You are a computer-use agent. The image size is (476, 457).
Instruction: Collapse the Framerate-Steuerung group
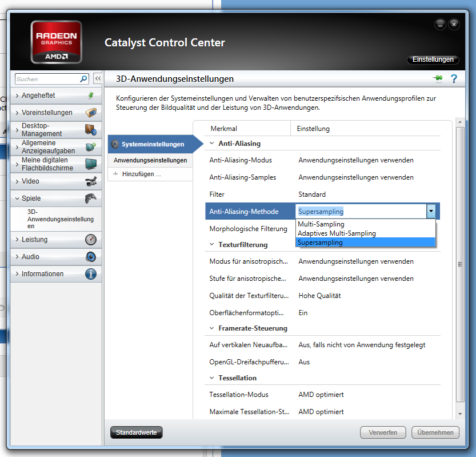click(x=212, y=328)
